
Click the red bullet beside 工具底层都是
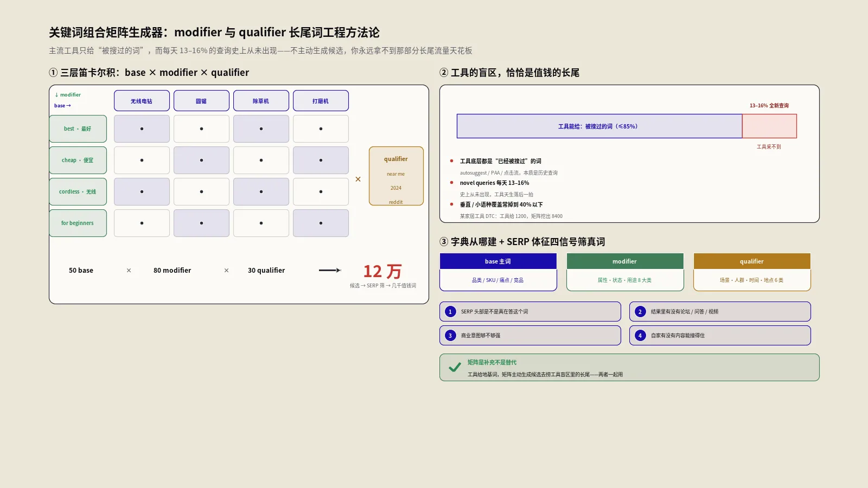tap(451, 160)
